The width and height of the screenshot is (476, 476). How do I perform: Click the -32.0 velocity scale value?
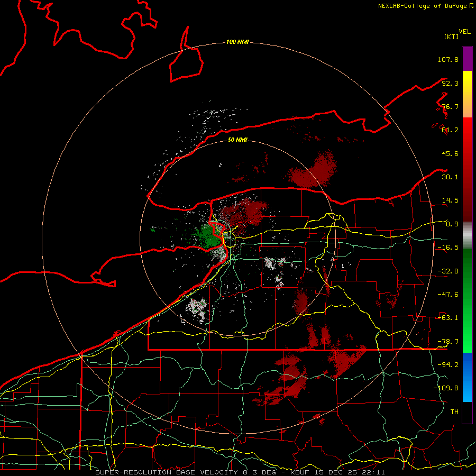click(448, 271)
